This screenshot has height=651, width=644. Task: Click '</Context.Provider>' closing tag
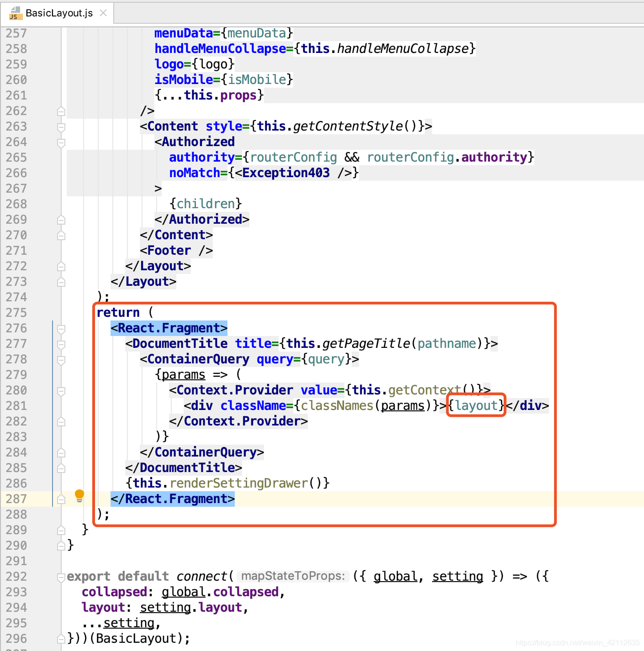pos(238,421)
